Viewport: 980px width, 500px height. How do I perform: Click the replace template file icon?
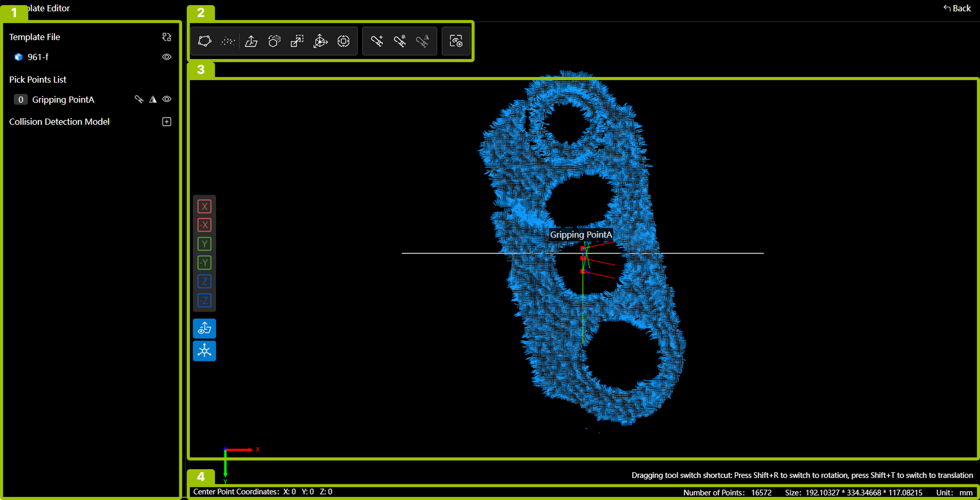click(x=167, y=37)
